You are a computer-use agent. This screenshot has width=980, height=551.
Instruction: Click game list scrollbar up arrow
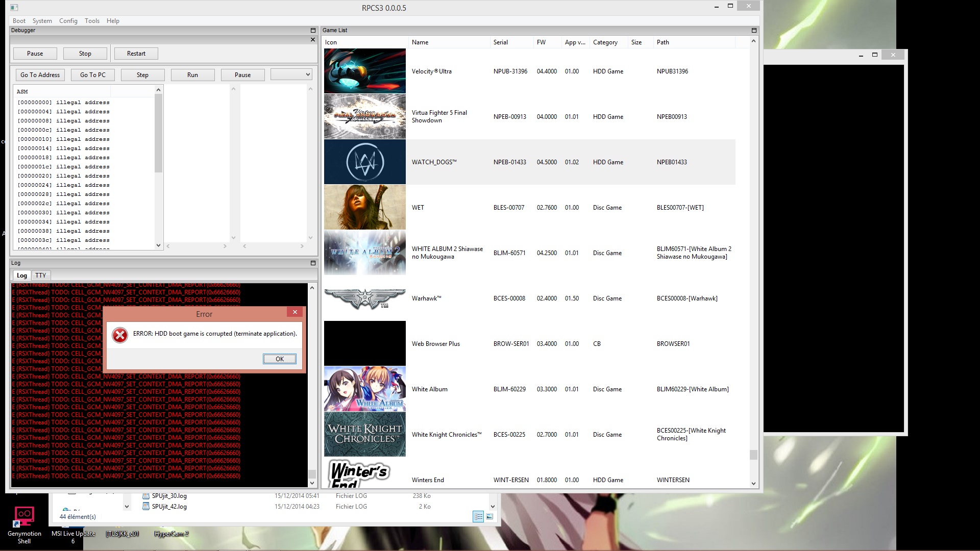753,41
